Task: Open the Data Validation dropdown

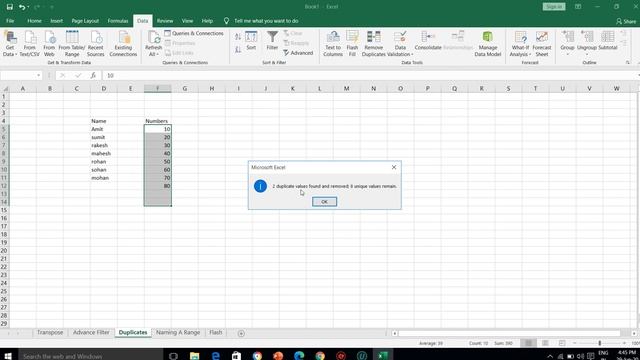Action: click(x=400, y=54)
